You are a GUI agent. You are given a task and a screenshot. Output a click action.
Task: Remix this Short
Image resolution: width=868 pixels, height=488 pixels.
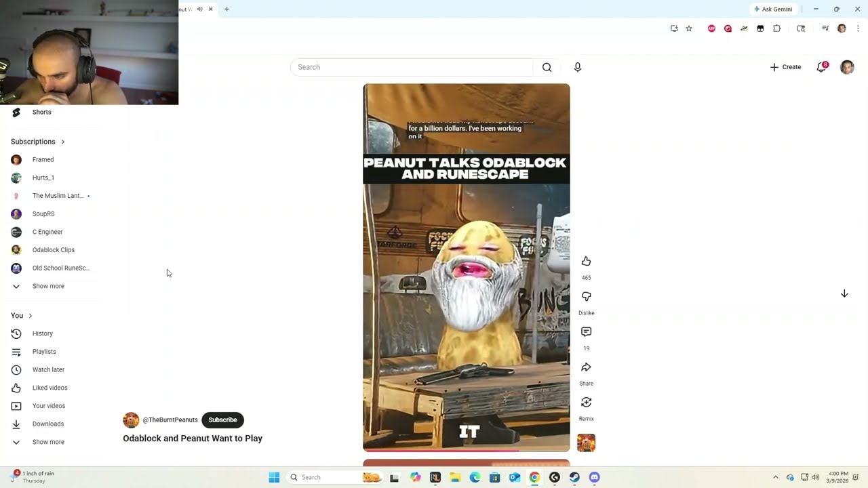point(586,403)
